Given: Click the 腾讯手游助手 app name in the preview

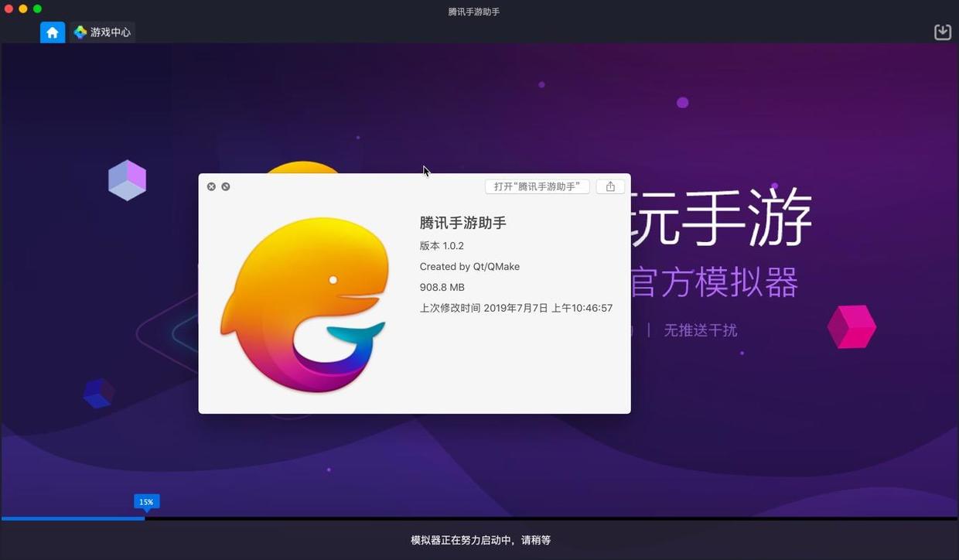Looking at the screenshot, I should tap(462, 223).
